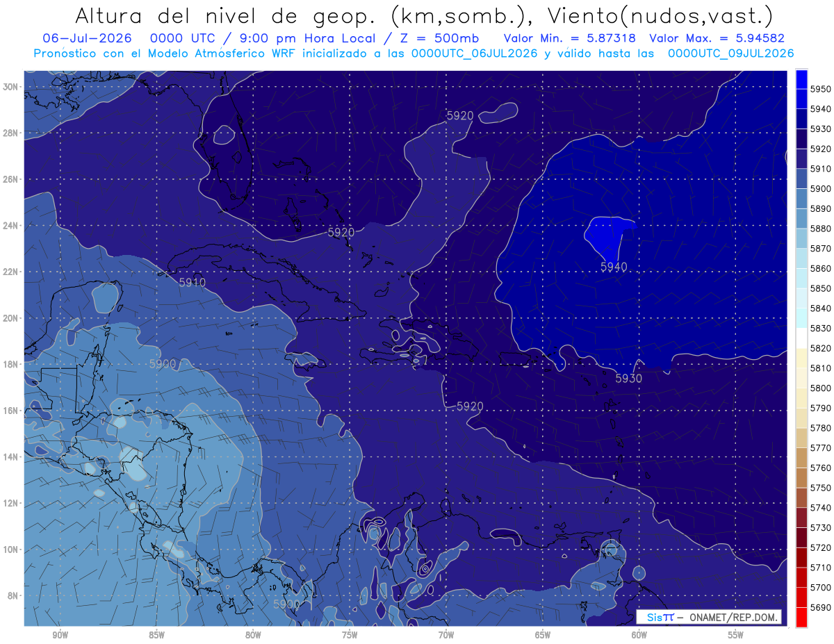This screenshot has width=834, height=644.
Task: Click the 5940 contour label on the map
Action: tap(614, 267)
